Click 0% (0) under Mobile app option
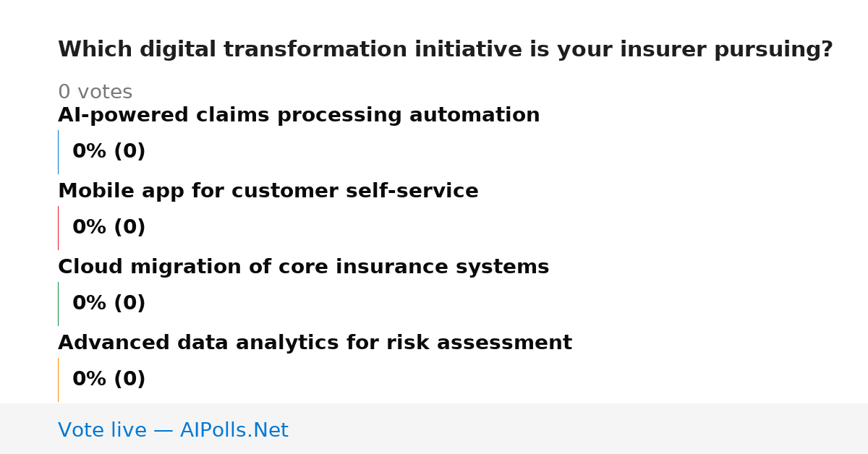 [109, 228]
